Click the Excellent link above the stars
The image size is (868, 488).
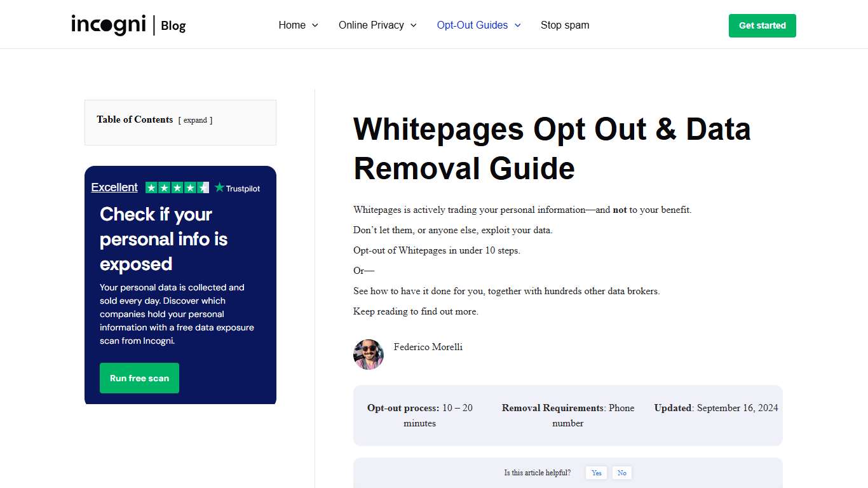coord(114,187)
